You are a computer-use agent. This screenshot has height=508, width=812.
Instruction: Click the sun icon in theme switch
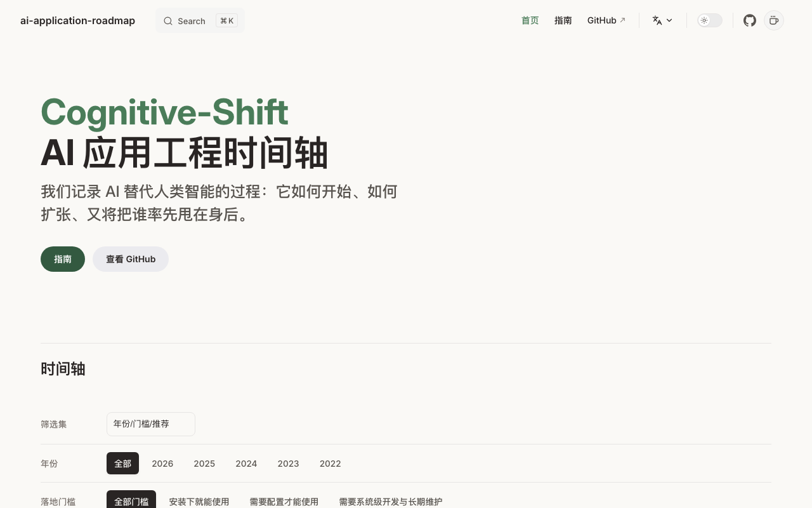pos(704,20)
